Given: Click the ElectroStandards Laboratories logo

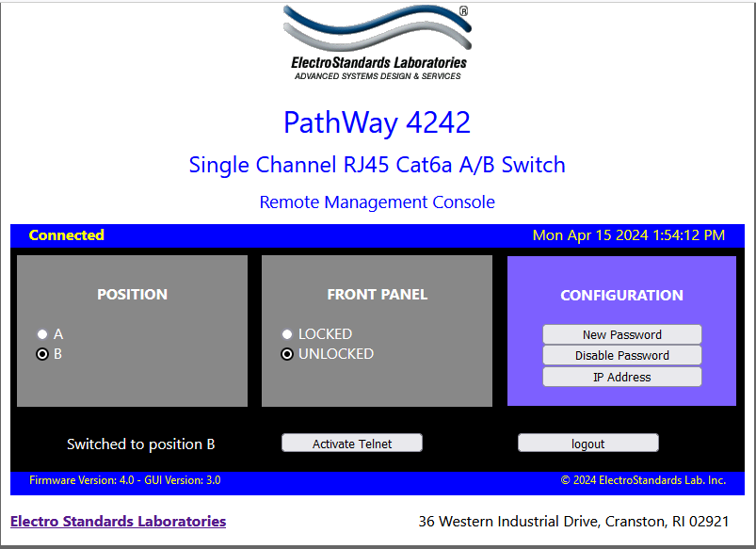Looking at the screenshot, I should click(x=378, y=42).
